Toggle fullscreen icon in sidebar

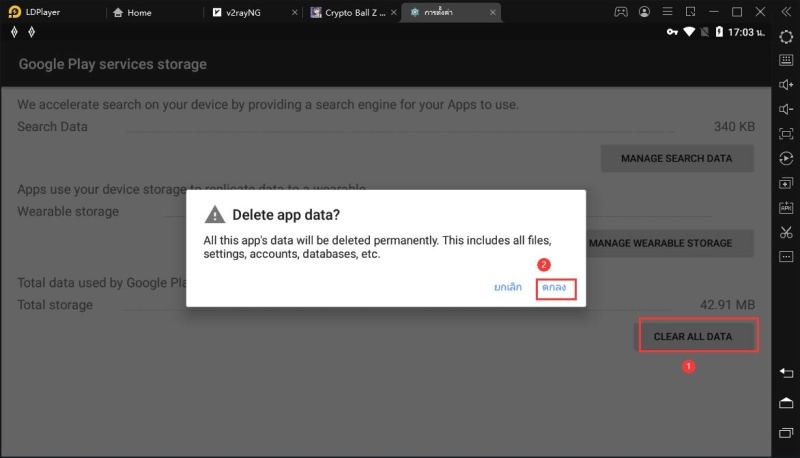[x=786, y=134]
